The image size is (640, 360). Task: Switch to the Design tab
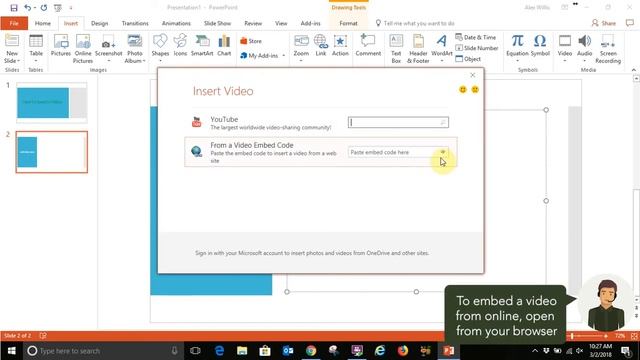(100, 23)
